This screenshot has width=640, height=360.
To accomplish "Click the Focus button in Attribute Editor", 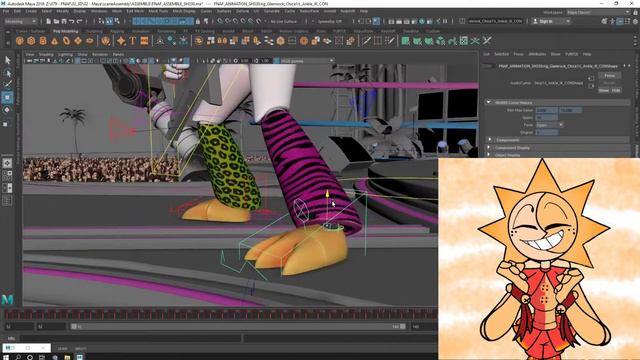I will (609, 76).
